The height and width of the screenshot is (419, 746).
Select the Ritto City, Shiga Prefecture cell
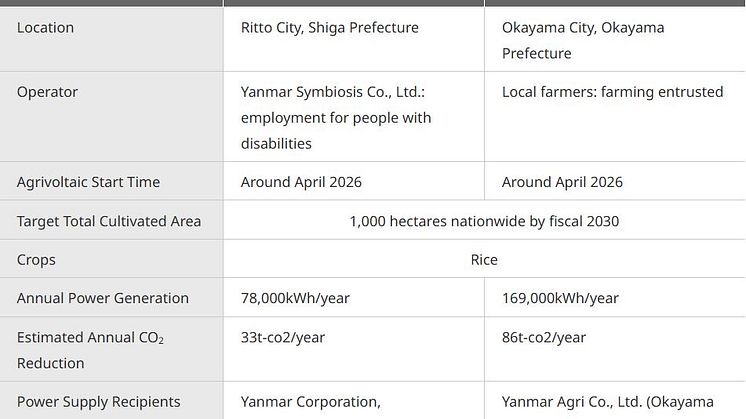(x=354, y=39)
